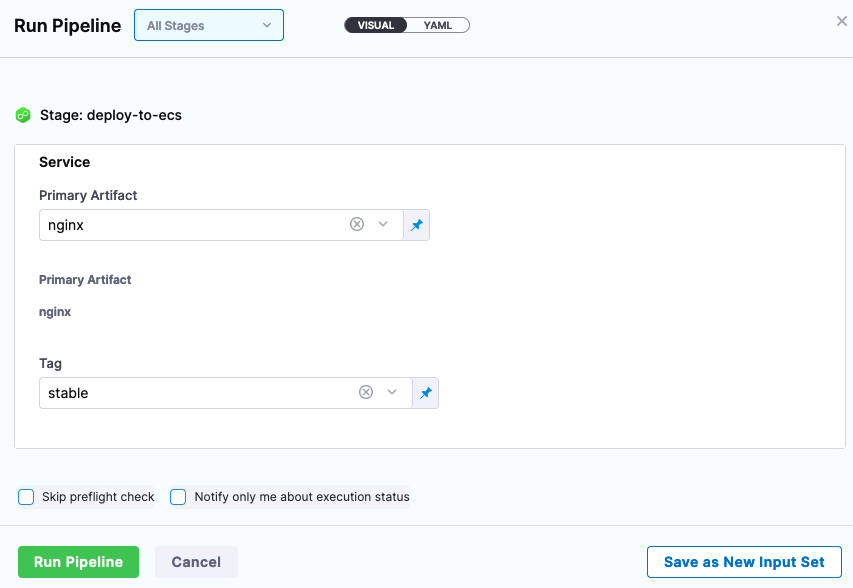Expand the Tag dropdown chevron
Image resolution: width=853 pixels, height=588 pixels.
(x=392, y=393)
